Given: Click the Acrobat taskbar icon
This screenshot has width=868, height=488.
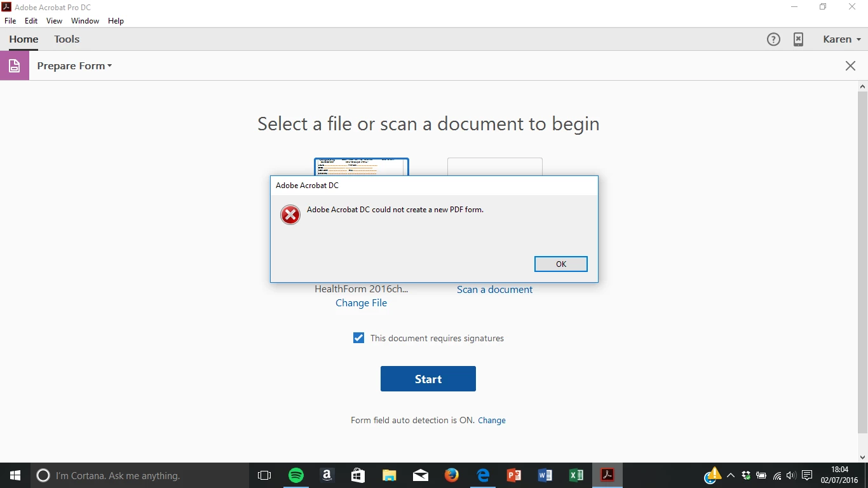Looking at the screenshot, I should coord(607,475).
